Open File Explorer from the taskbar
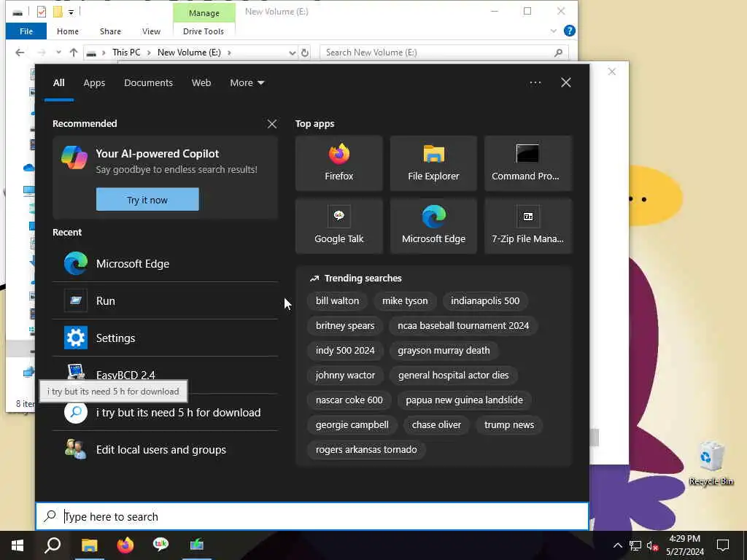The image size is (747, 560). 89,545
